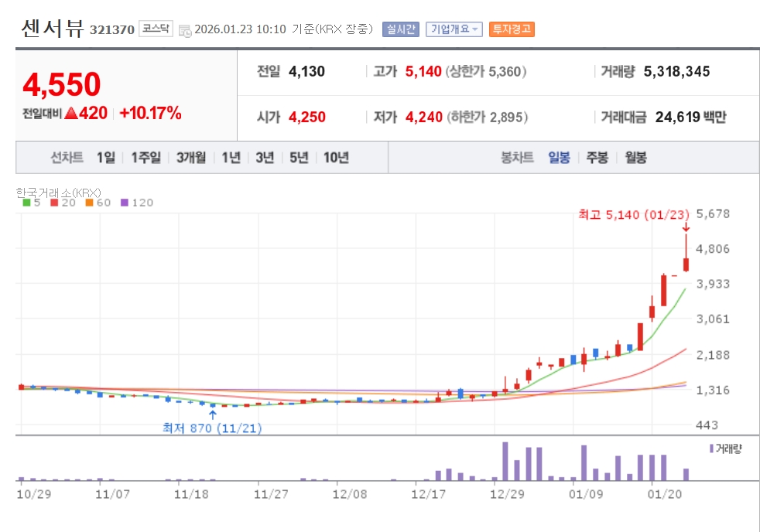Show the 1년 line chart
This screenshot has width=760, height=532.
(x=231, y=158)
